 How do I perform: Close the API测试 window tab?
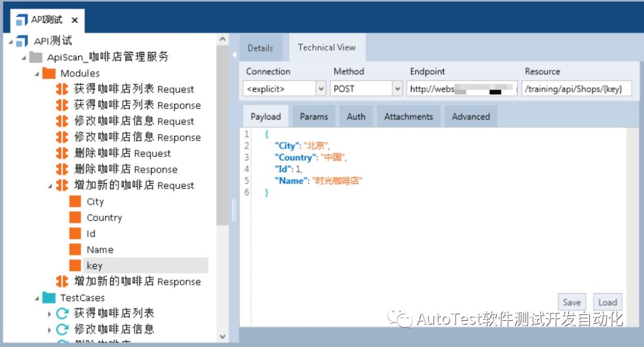(75, 20)
